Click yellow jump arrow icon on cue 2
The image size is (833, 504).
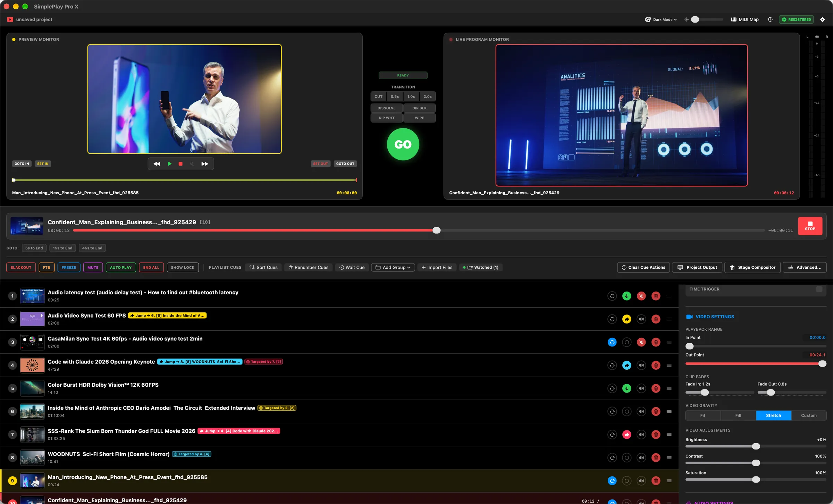click(627, 319)
